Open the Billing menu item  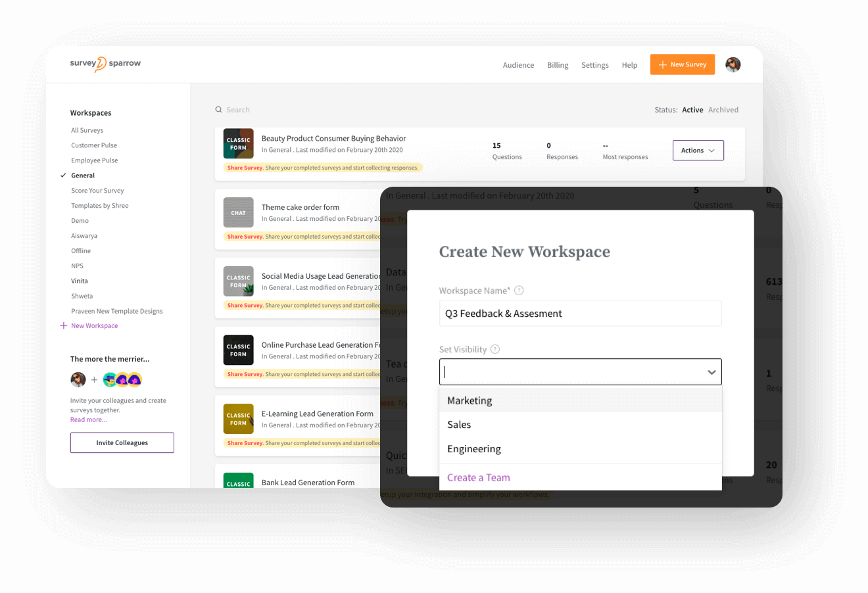pos(557,64)
